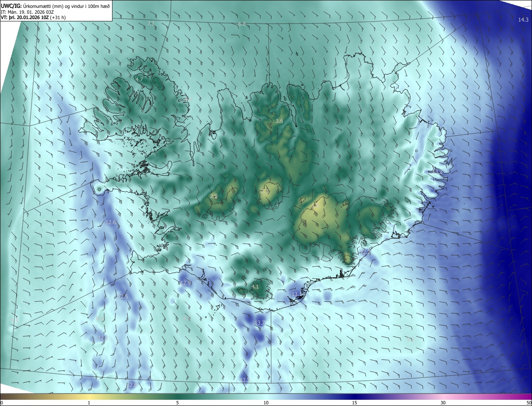
Task: Click the 13.1 value label on the south coast
Action: coord(297,294)
